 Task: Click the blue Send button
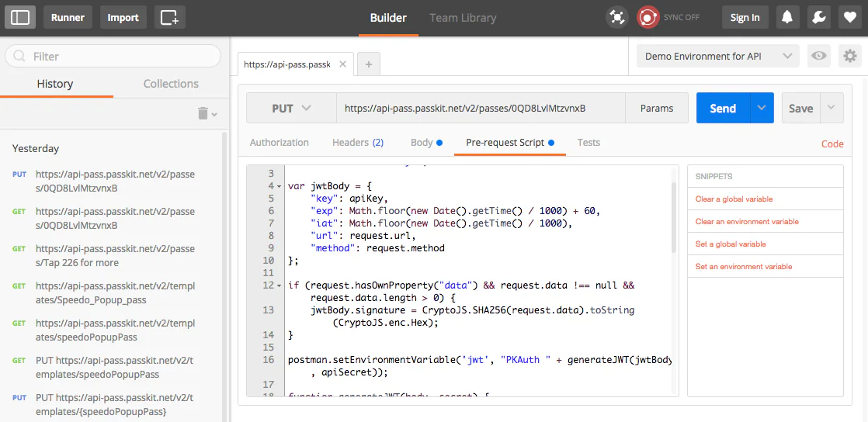coord(723,108)
